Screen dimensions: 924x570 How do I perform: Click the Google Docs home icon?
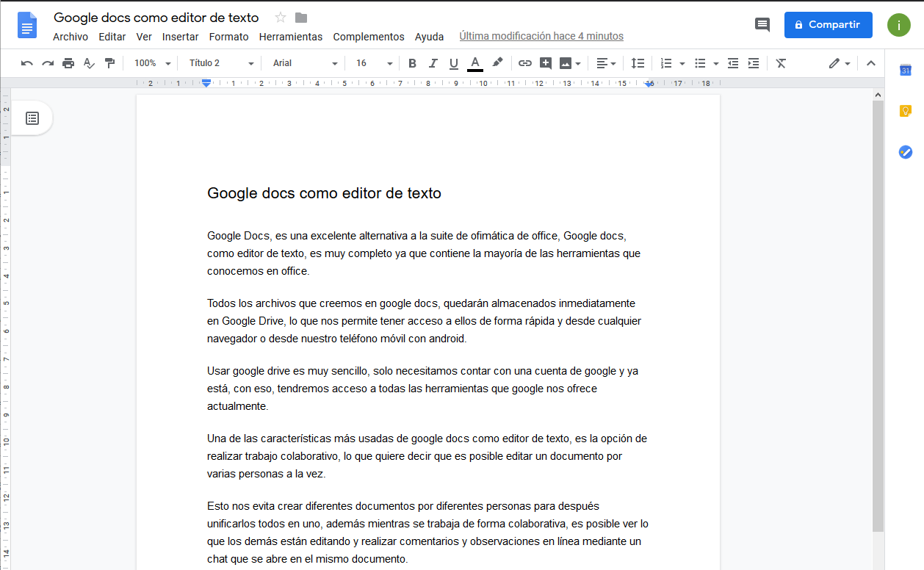(x=27, y=25)
